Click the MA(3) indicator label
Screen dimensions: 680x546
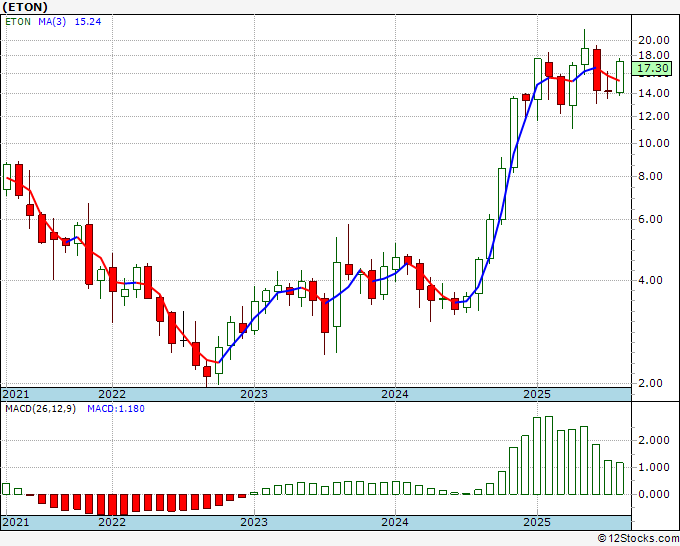click(52, 22)
